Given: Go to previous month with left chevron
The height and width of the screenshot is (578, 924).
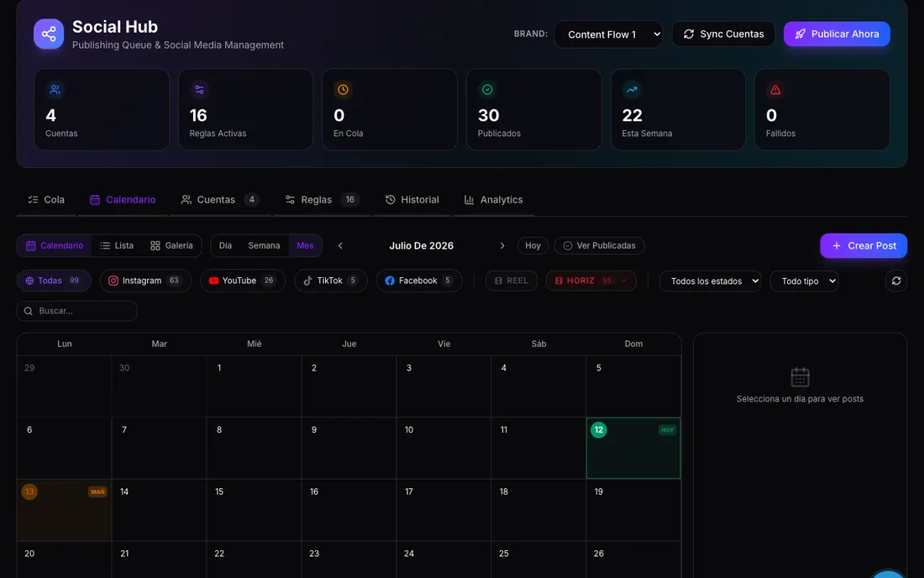Looking at the screenshot, I should (340, 245).
